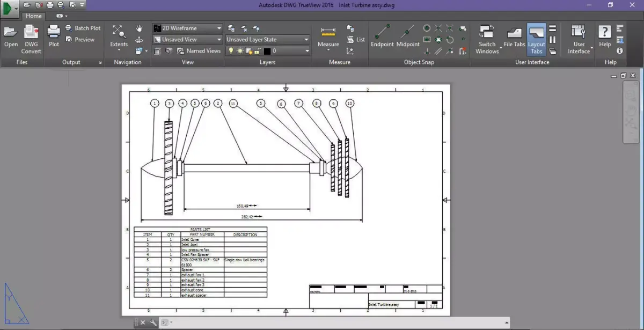Expand the Unsaved View dropdown
Viewport: 644px width, 330px height.
coord(187,39)
